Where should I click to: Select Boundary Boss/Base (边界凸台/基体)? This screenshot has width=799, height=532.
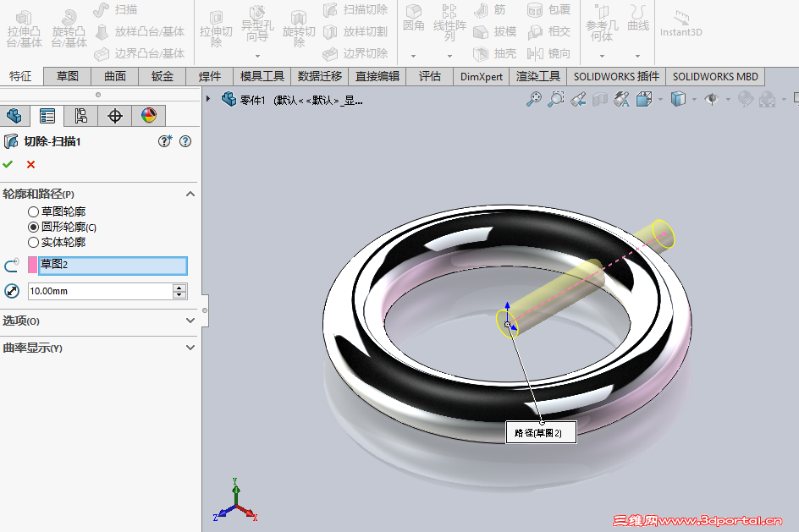tap(140, 53)
